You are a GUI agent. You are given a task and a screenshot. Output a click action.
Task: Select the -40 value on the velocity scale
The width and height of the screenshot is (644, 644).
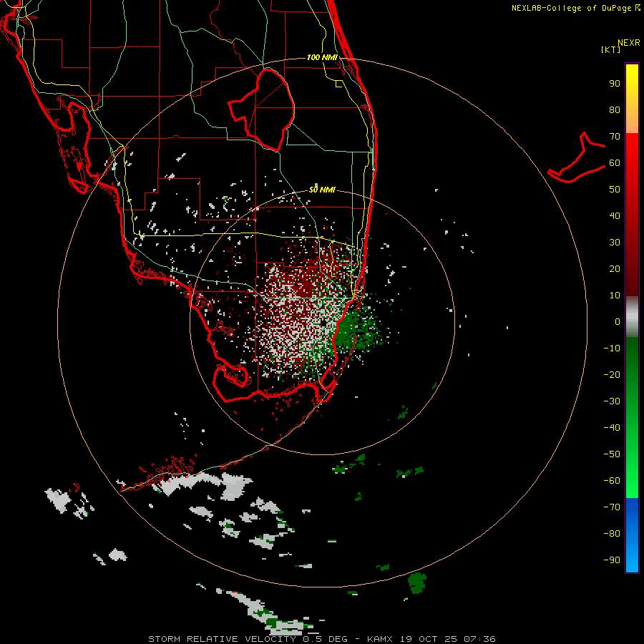612,428
